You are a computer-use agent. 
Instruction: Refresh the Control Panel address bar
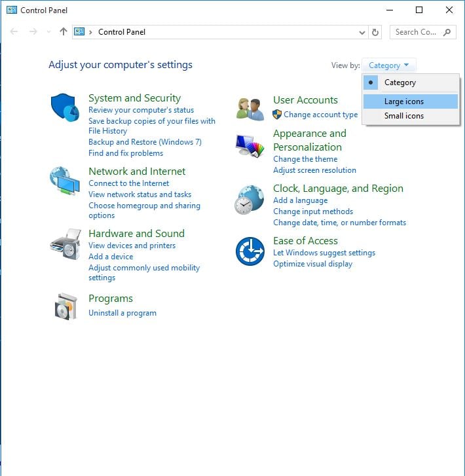[375, 32]
